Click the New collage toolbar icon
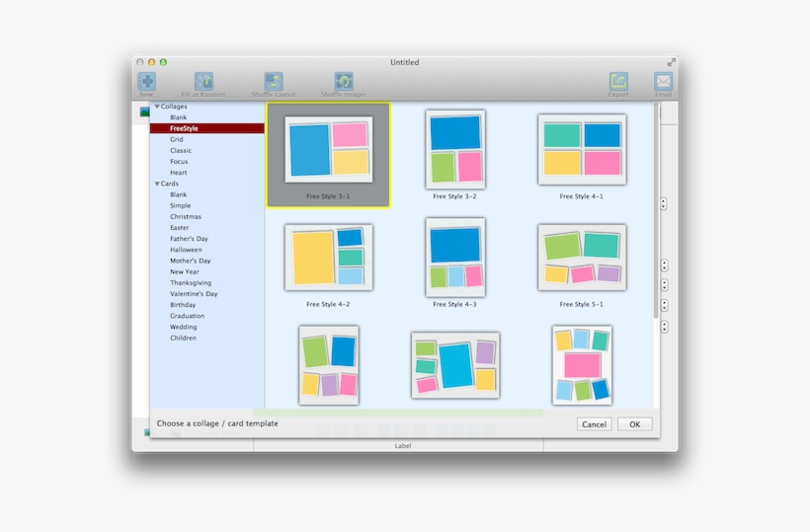 pyautogui.click(x=147, y=82)
